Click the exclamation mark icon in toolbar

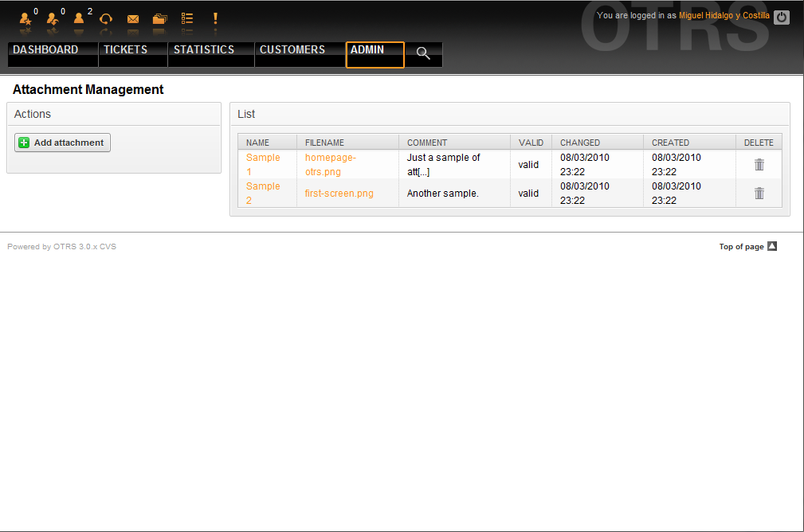(214, 18)
